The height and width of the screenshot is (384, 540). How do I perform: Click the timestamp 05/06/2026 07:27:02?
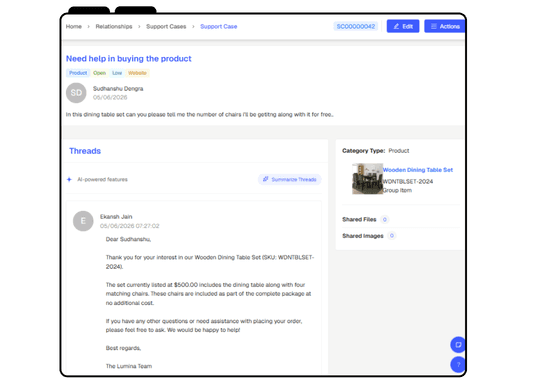(x=129, y=226)
